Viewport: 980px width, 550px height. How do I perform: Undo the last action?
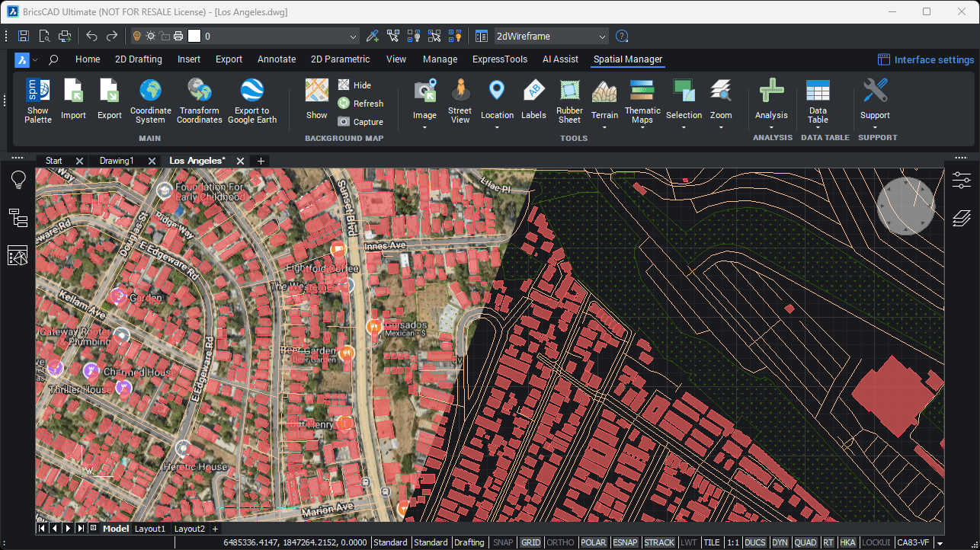click(91, 36)
